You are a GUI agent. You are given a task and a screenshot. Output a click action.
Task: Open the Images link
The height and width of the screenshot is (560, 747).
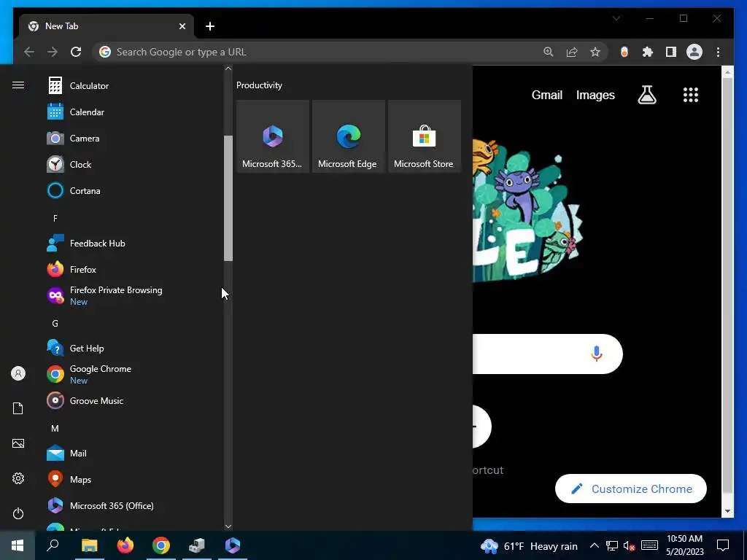[x=595, y=96]
